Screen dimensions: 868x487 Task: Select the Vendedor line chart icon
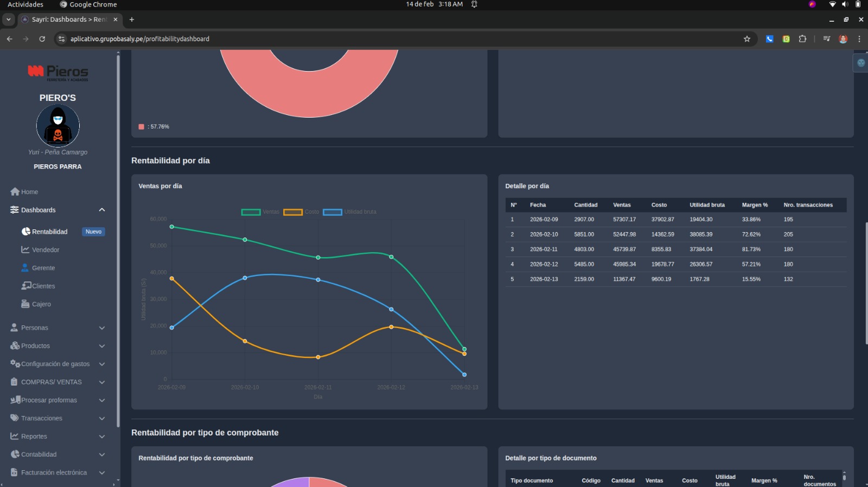25,250
